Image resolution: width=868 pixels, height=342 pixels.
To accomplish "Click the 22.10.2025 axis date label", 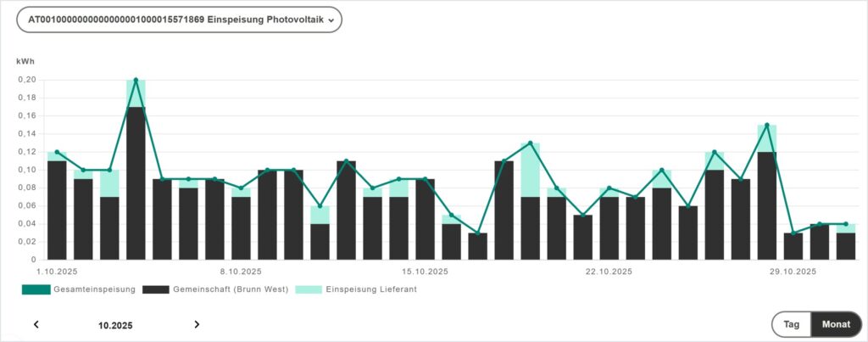I will pos(609,272).
